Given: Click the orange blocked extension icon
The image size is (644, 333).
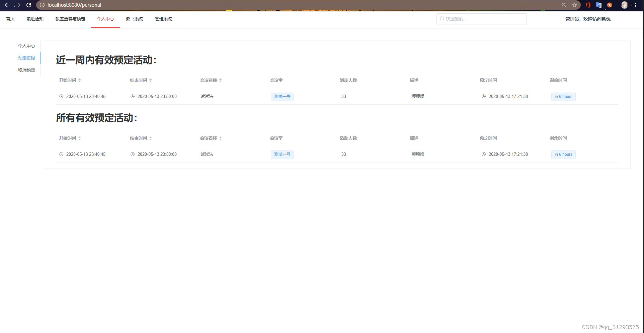Looking at the screenshot, I should [x=610, y=5].
